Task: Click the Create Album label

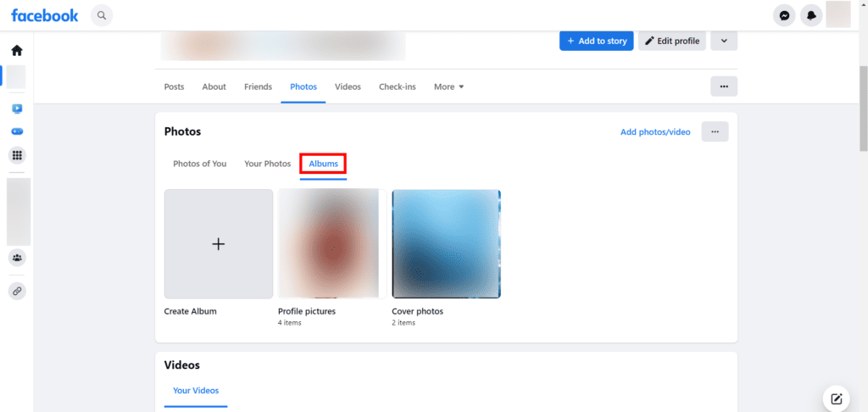Action: tap(191, 311)
